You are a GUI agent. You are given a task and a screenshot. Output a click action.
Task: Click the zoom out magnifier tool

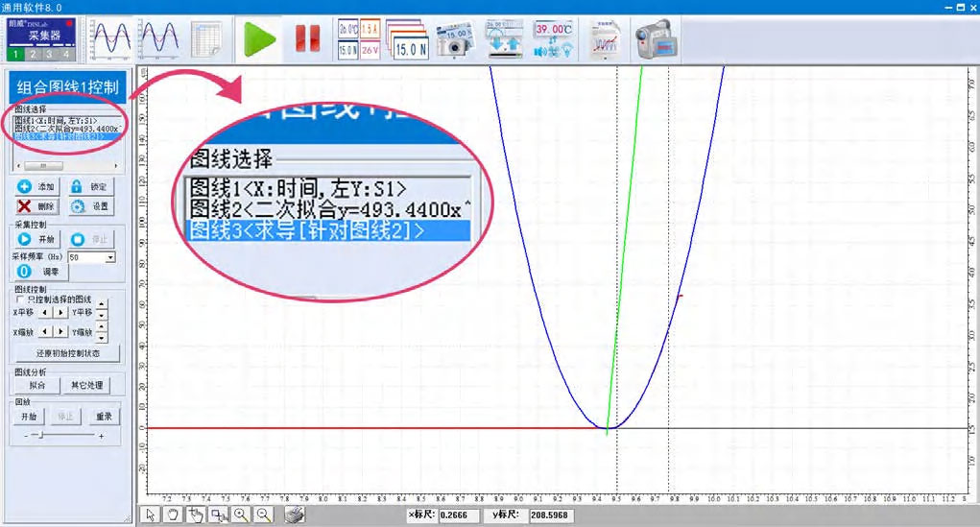[x=262, y=515]
